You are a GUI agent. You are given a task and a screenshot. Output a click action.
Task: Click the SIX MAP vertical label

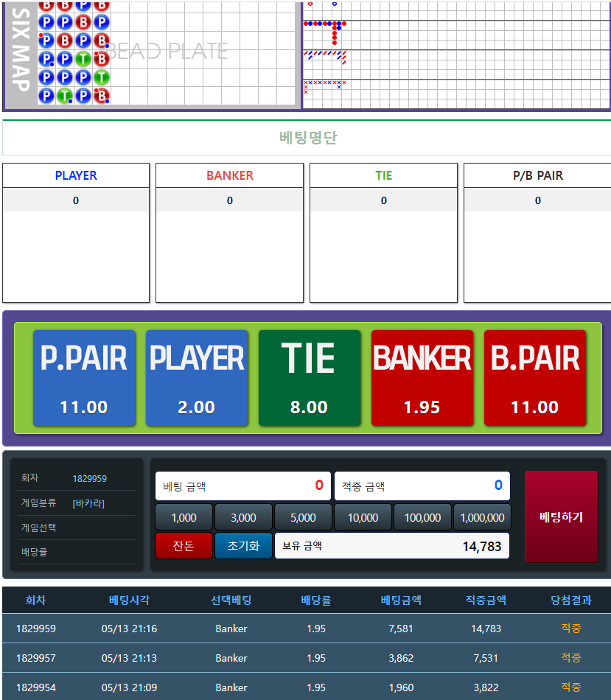coord(21,49)
